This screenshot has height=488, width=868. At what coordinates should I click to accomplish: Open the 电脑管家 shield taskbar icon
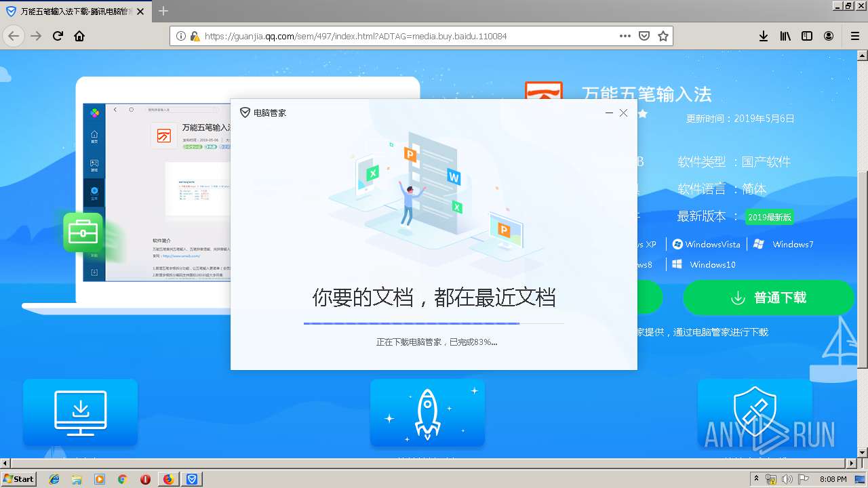pyautogui.click(x=192, y=479)
